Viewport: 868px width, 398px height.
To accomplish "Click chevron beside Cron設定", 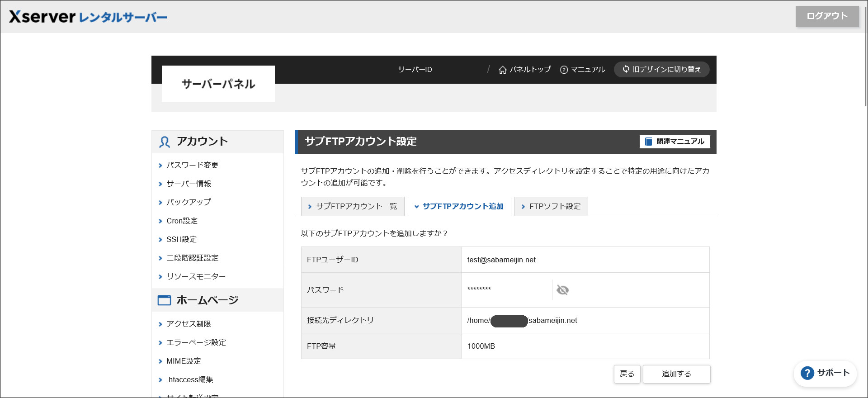I will (x=160, y=221).
